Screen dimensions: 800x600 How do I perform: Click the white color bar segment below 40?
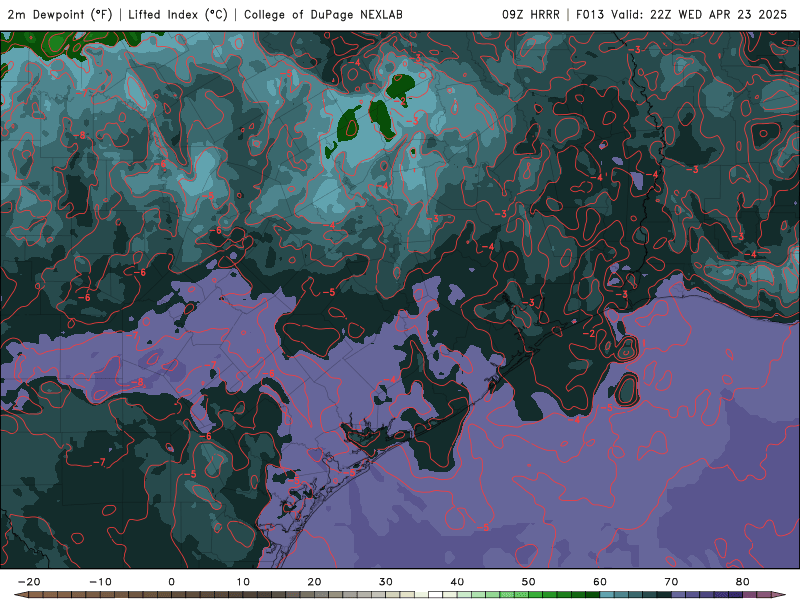click(x=435, y=595)
